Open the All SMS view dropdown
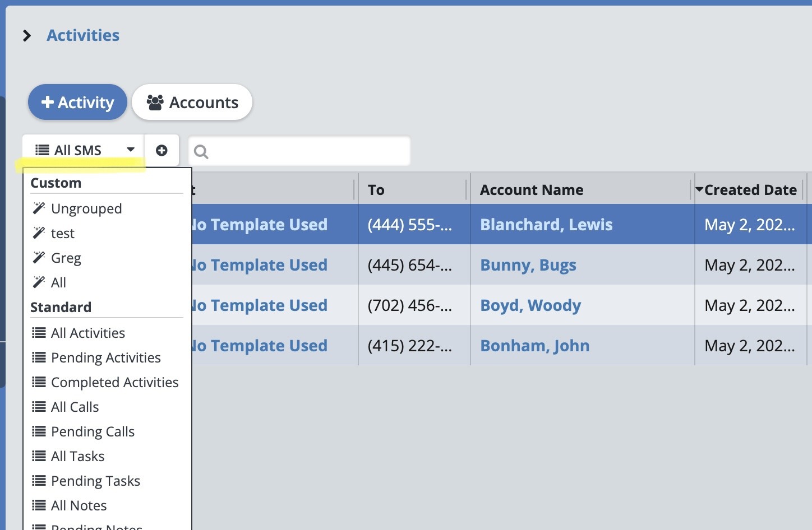 (x=84, y=150)
